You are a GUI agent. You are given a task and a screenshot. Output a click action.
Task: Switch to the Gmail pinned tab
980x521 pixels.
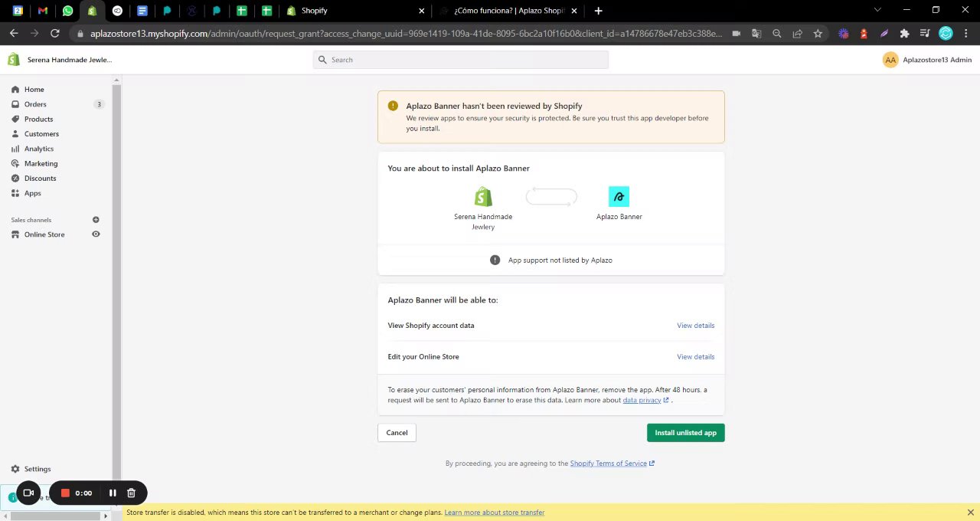coord(43,11)
